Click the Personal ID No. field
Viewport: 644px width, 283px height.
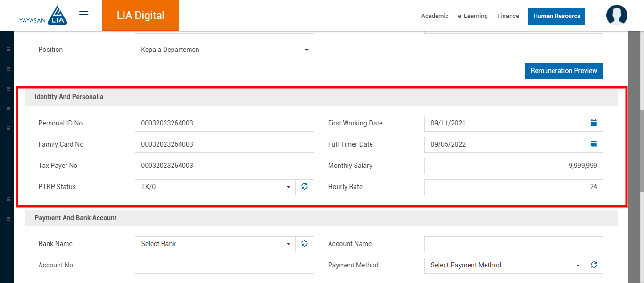(x=224, y=123)
